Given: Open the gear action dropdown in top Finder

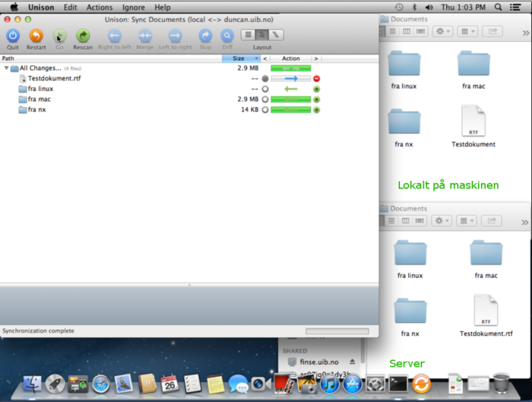Looking at the screenshot, I should [x=442, y=31].
